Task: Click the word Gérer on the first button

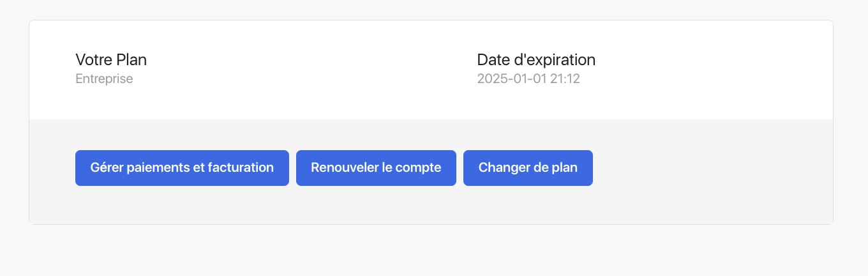Action: [107, 168]
